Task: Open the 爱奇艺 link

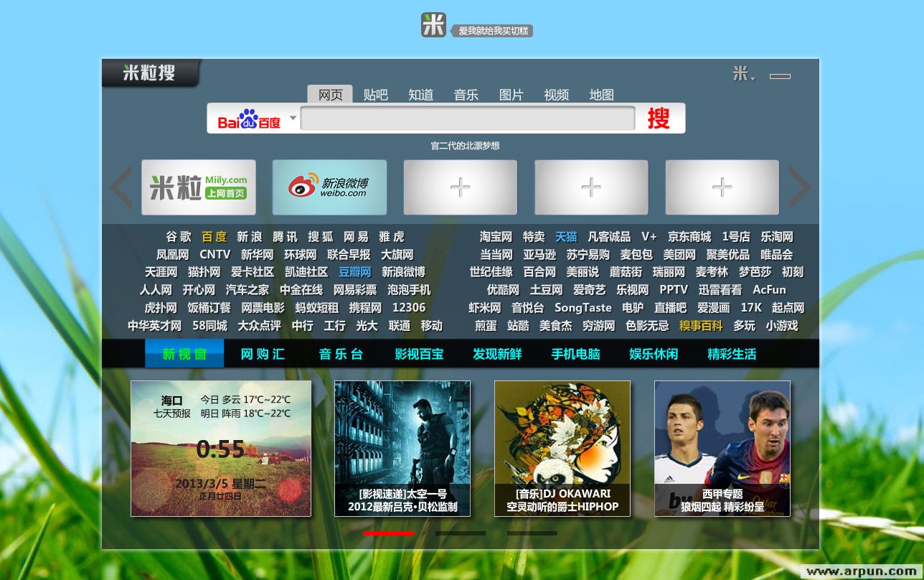Action: [590, 290]
